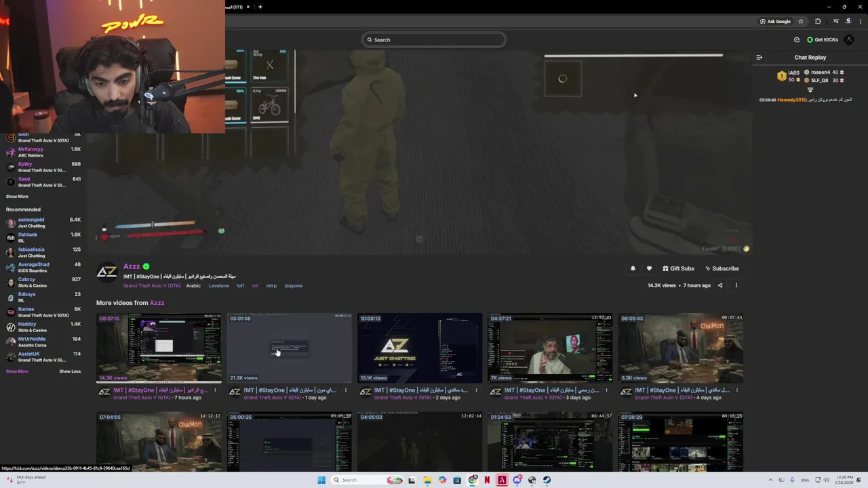Open fishtank channel in sidebar

(x=43, y=237)
